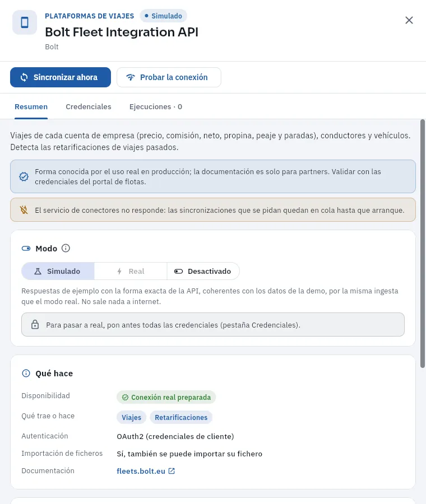Image resolution: width=426 pixels, height=504 pixels.
Task: Click the sync arrows icon in Sincronizar ahora
Action: point(24,77)
